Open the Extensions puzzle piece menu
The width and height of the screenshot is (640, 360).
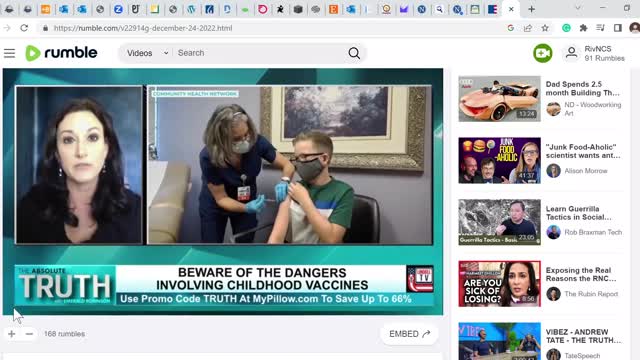(583, 28)
